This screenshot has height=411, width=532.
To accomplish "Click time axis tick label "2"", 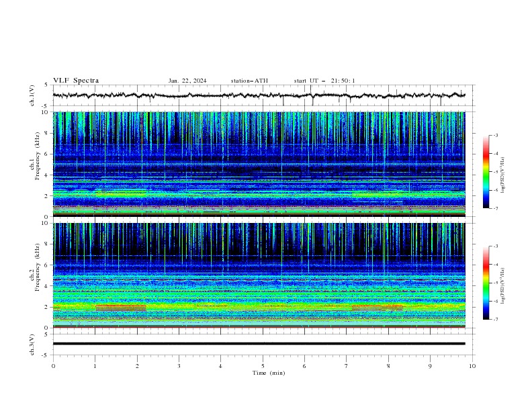I will [x=137, y=366].
